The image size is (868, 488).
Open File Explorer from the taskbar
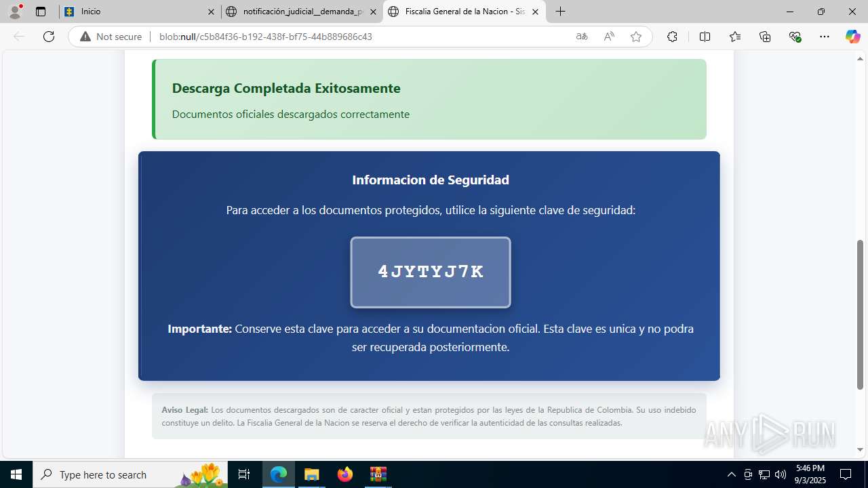coord(311,474)
